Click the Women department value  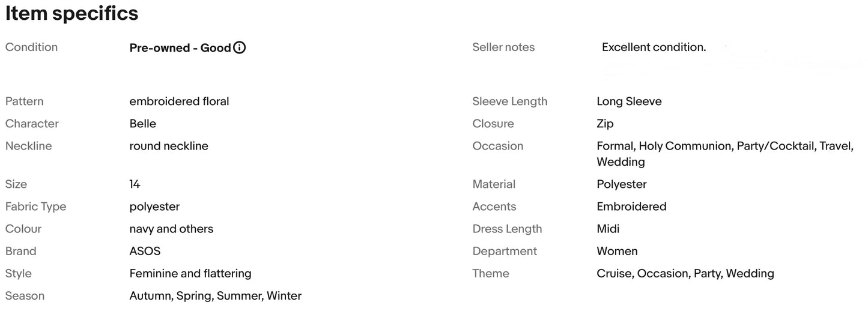tap(617, 251)
